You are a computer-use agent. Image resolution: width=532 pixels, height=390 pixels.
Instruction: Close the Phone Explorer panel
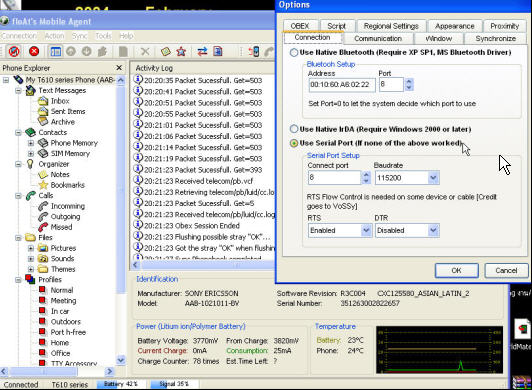pyautogui.click(x=119, y=68)
